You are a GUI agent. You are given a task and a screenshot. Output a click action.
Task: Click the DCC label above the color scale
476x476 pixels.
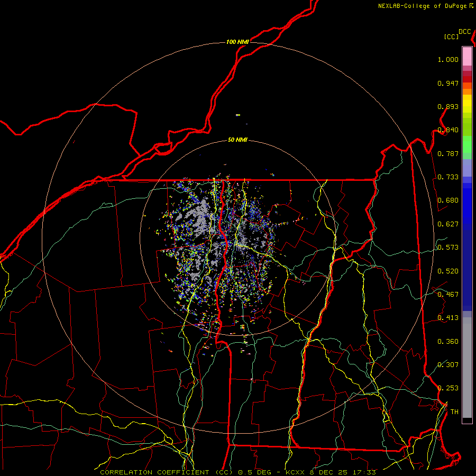[x=464, y=32]
